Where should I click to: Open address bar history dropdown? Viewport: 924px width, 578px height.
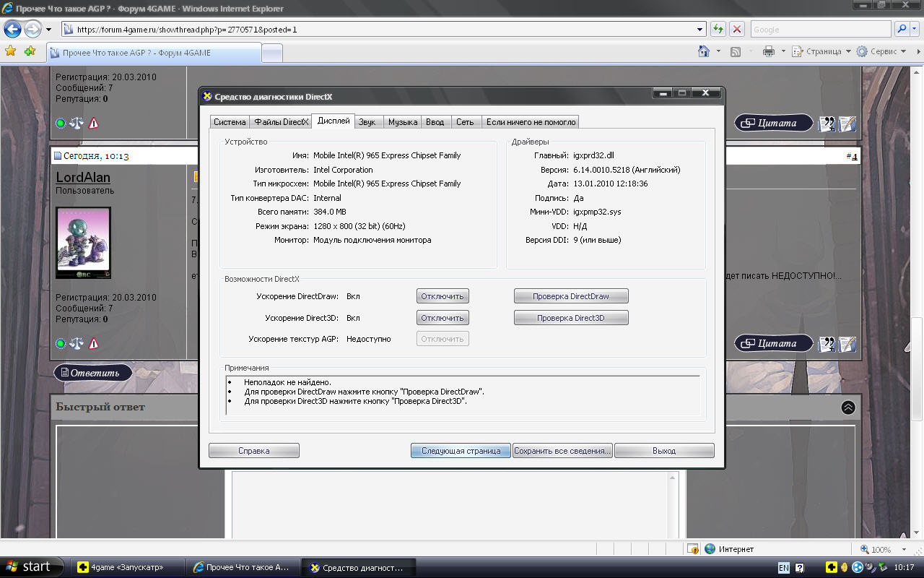click(700, 30)
